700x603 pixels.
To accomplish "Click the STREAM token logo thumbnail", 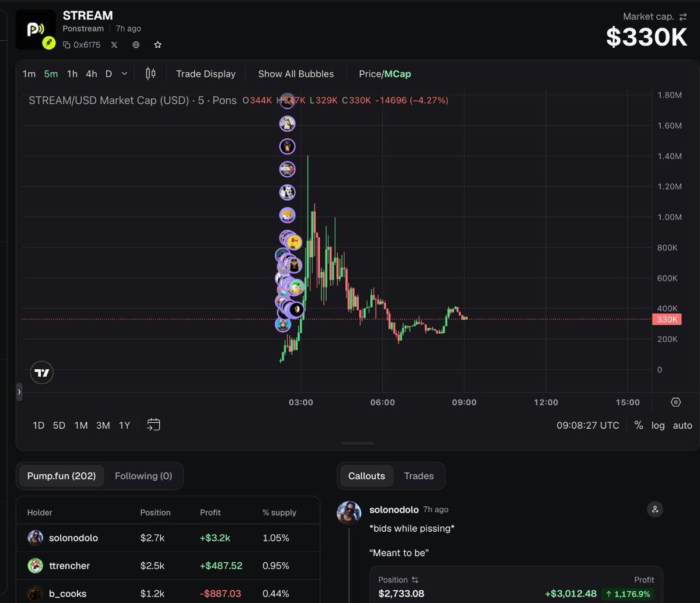I will 35,29.
